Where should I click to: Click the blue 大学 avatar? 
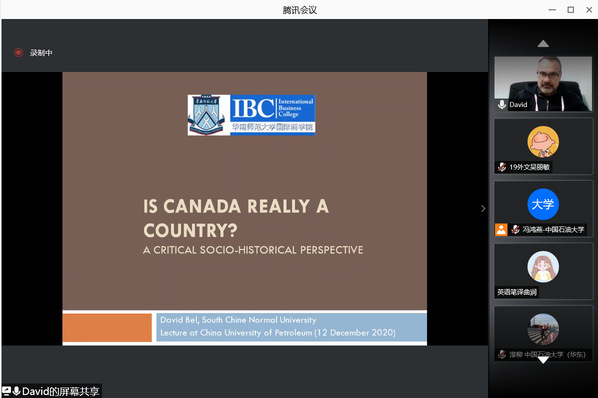543,204
